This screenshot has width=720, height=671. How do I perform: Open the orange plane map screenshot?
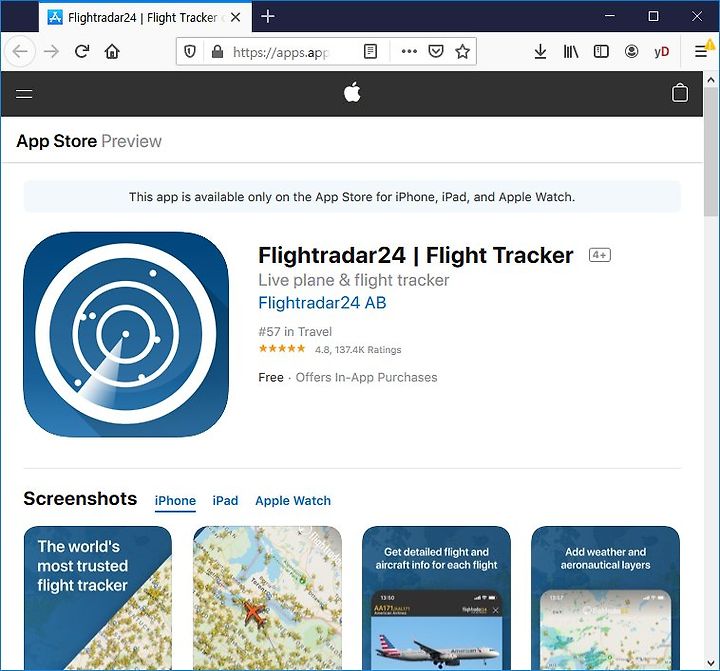pos(267,598)
